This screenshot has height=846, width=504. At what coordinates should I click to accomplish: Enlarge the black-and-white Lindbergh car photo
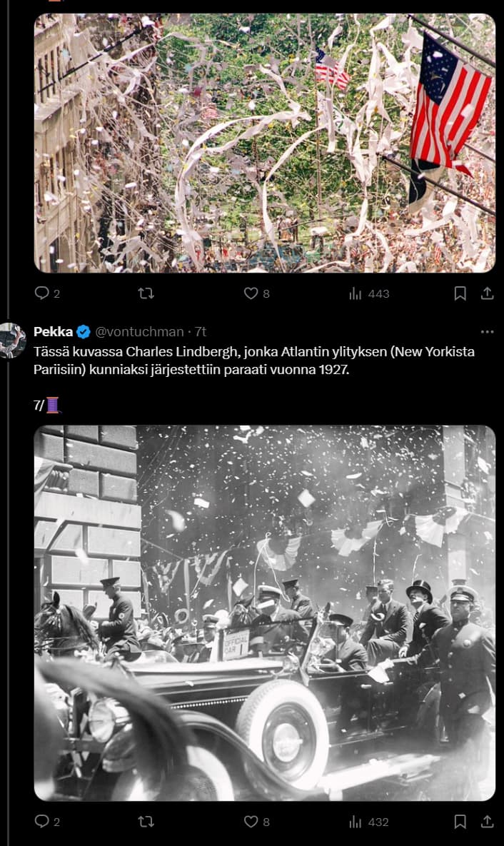click(x=264, y=613)
